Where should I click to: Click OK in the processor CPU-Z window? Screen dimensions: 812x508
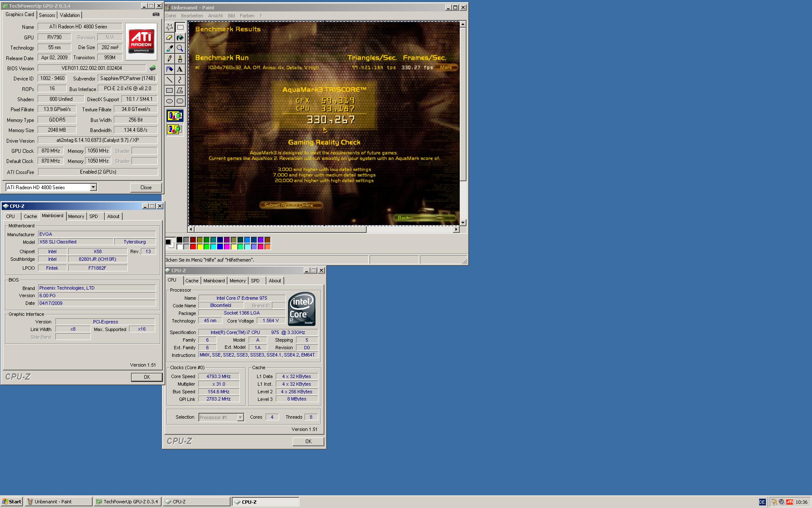click(x=308, y=442)
